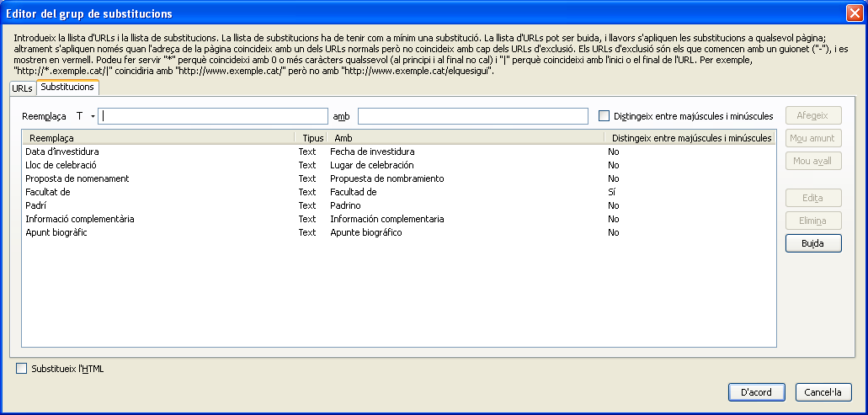Screen dimensions: 868x415
Task: Open the 'T' type dropdown next to Reemplaça
Action: (x=85, y=116)
